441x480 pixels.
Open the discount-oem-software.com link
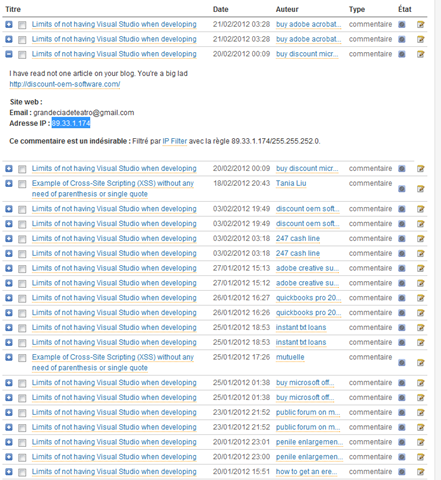pyautogui.click(x=65, y=84)
